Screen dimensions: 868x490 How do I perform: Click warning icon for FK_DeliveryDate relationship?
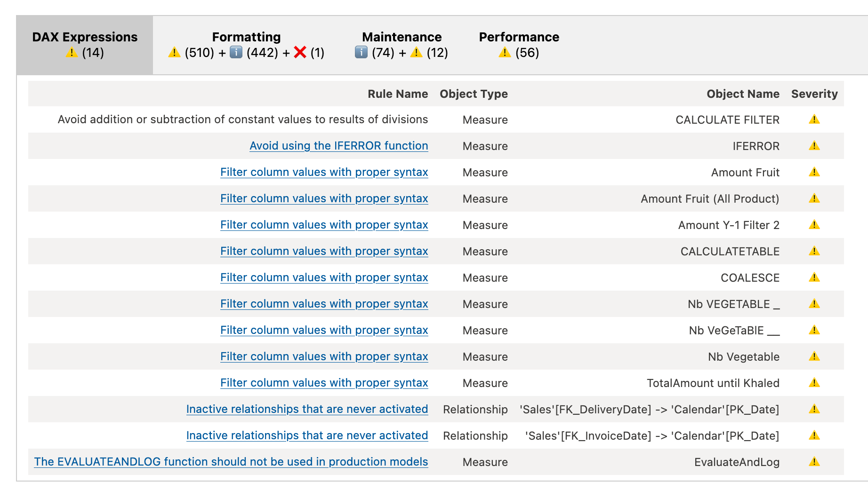point(814,409)
